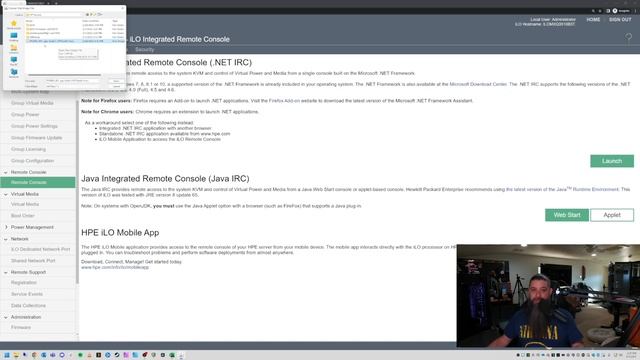Open Data Collections in the sidebar

pyautogui.click(x=28, y=305)
